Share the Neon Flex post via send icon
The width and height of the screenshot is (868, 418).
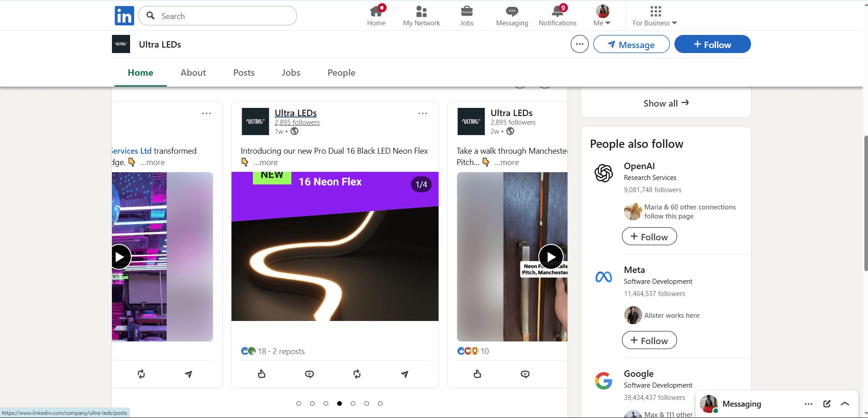[x=404, y=374]
